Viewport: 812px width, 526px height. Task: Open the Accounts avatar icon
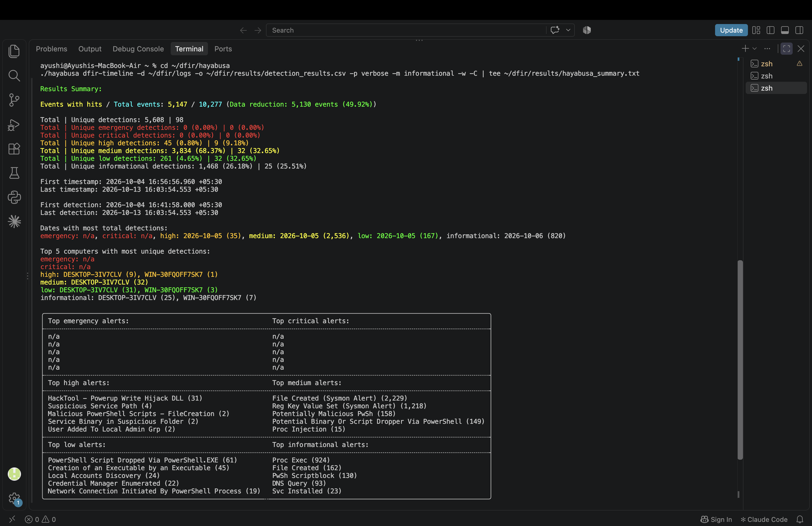(x=14, y=474)
